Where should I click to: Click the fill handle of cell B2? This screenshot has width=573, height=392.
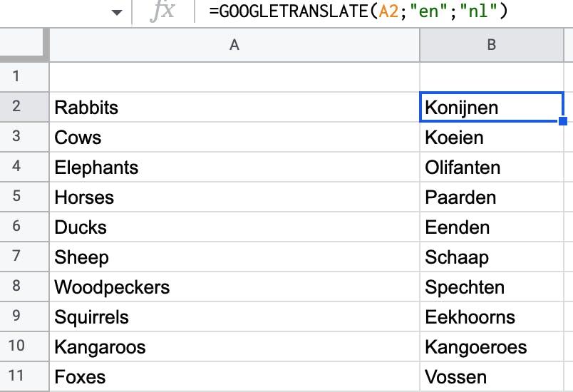click(x=563, y=120)
